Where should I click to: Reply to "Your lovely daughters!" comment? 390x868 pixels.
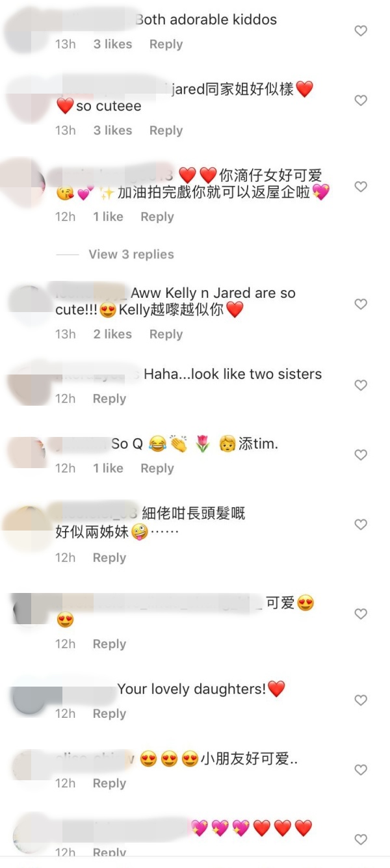(109, 713)
